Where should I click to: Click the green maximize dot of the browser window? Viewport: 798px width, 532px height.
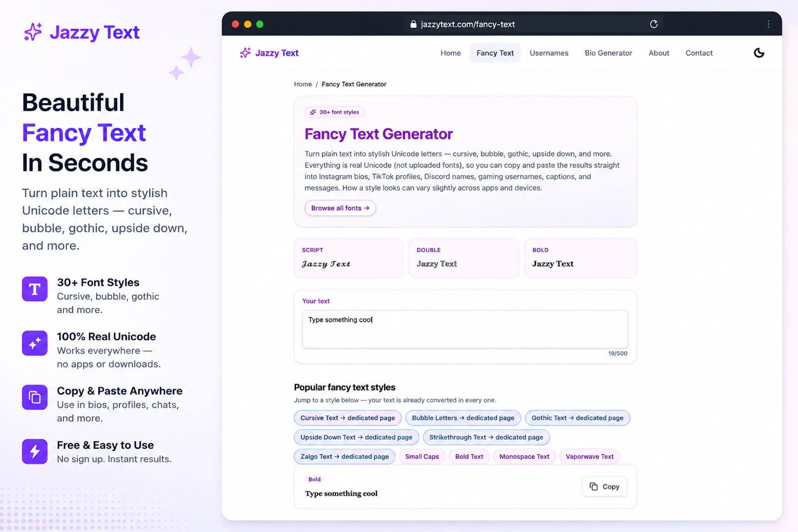coord(260,24)
